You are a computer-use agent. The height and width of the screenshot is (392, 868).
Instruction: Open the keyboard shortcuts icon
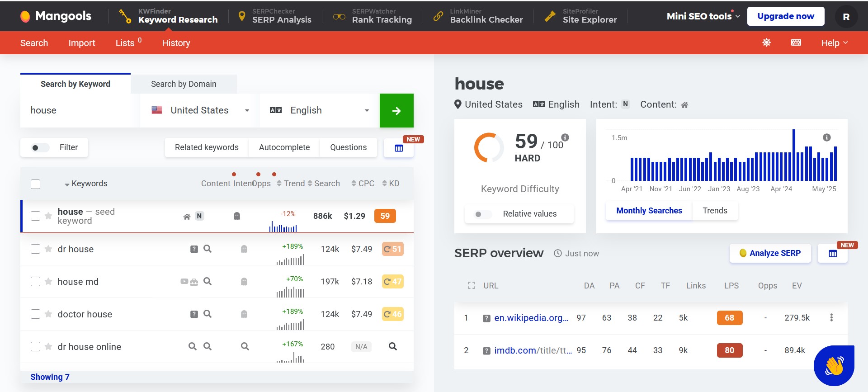click(796, 43)
